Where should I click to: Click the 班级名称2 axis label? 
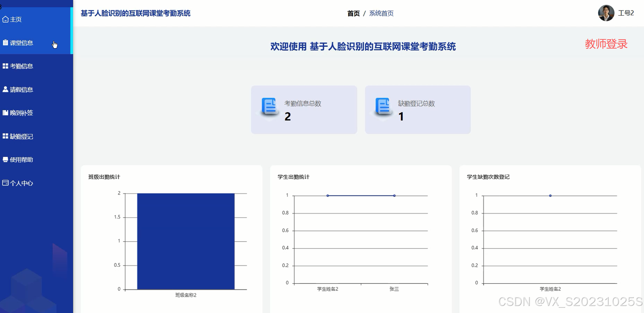click(186, 295)
